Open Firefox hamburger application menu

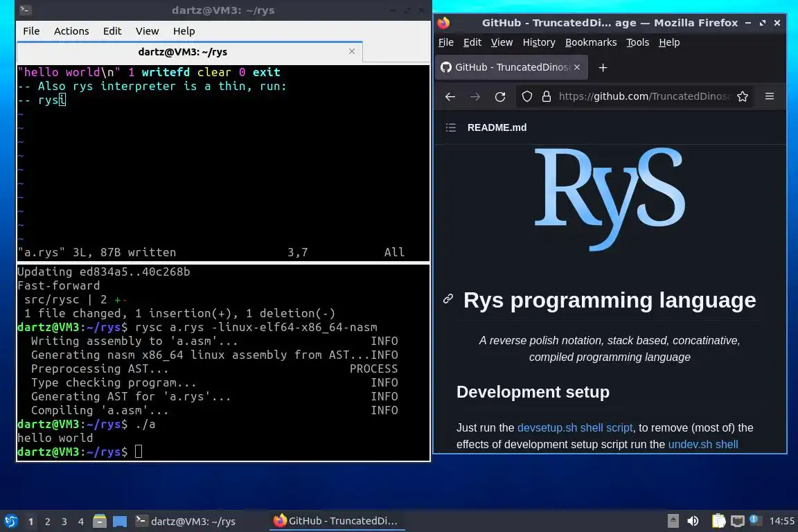[770, 96]
